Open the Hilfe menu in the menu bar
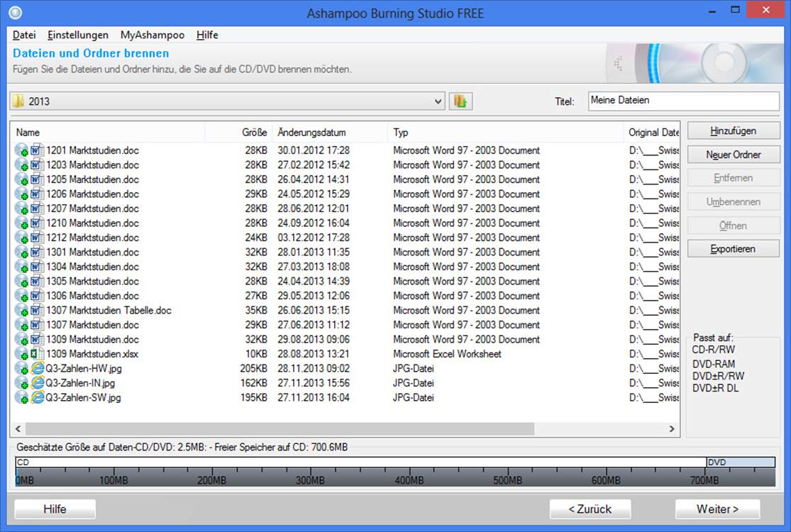This screenshot has height=532, width=791. click(x=207, y=35)
